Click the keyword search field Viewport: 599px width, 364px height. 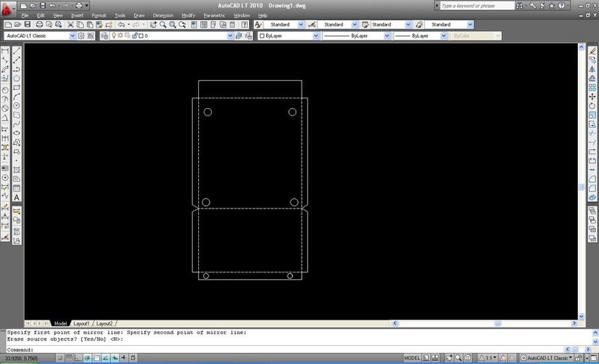477,6
